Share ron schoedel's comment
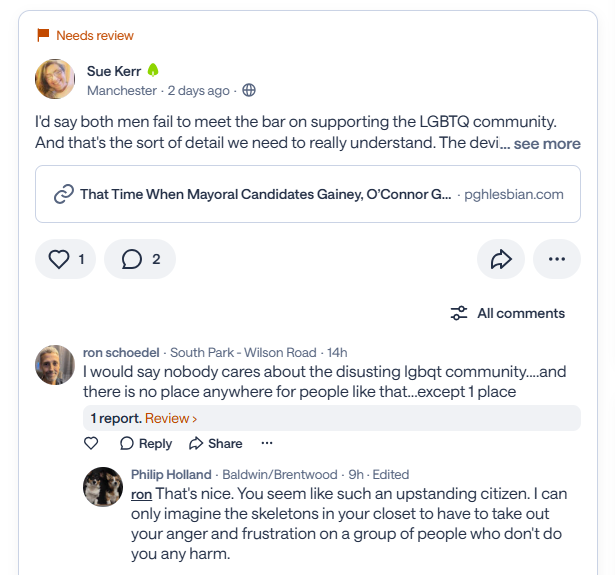Screen dimensions: 615x575 point(215,443)
